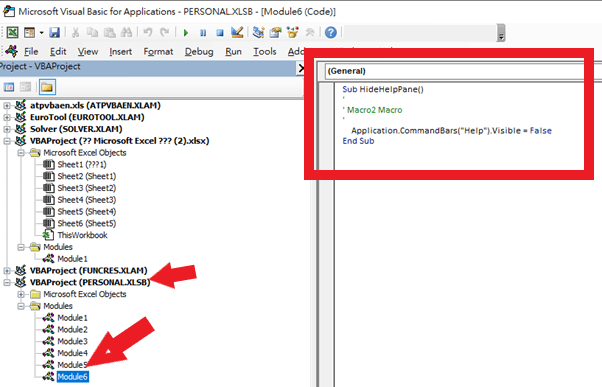Open the Run menu
602x387 pixels.
pyautogui.click(x=233, y=51)
